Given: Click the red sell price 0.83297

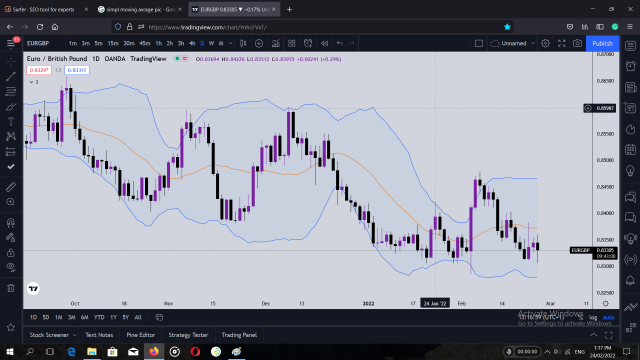Looking at the screenshot, I should pyautogui.click(x=39, y=70).
